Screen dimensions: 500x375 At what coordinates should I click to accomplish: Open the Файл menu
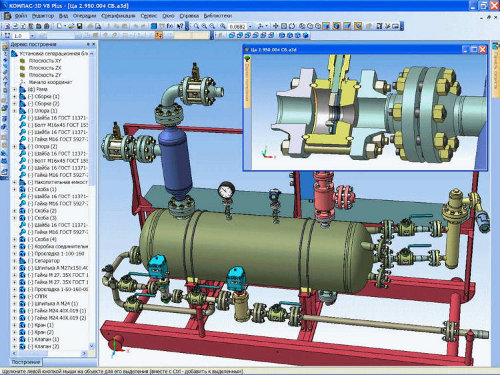pyautogui.click(x=21, y=16)
